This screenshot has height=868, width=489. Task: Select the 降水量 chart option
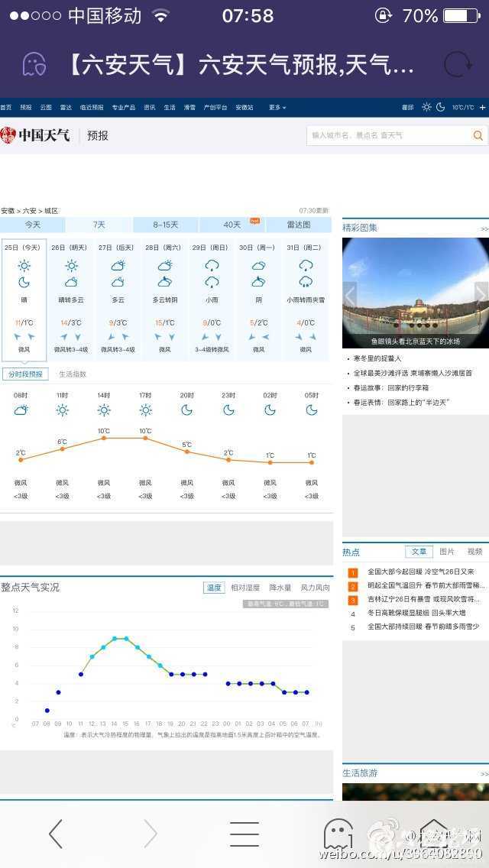(x=280, y=588)
